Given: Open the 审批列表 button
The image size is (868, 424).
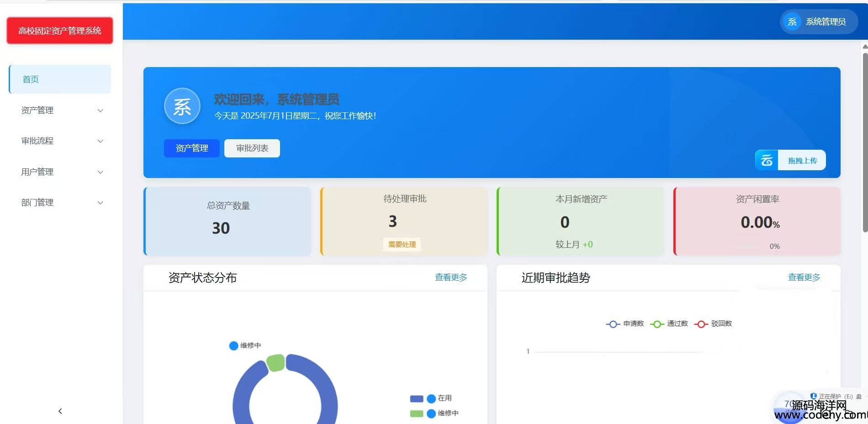Looking at the screenshot, I should click(252, 148).
